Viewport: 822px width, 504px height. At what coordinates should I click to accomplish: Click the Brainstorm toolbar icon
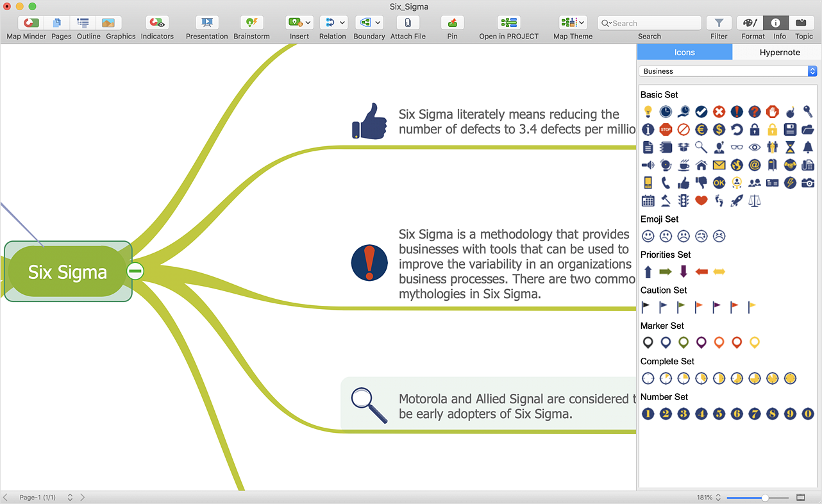251,23
